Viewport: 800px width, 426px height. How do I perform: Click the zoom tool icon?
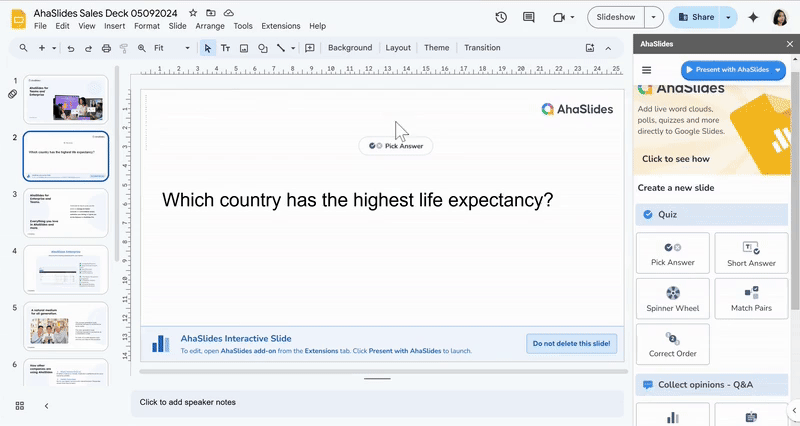142,48
